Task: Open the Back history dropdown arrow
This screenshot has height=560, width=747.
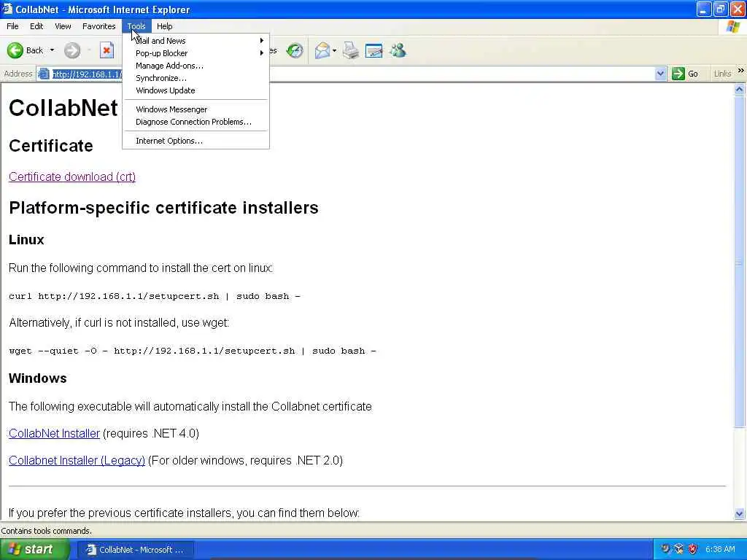Action: pos(52,50)
